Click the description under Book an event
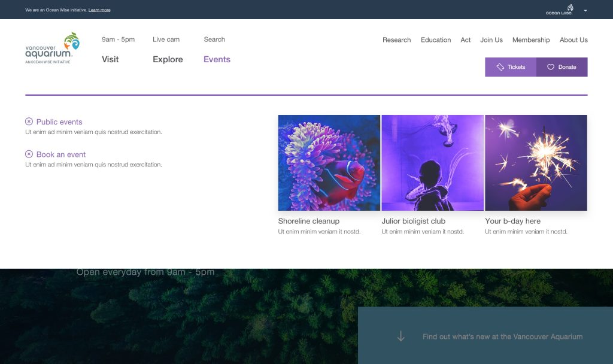This screenshot has width=613, height=364. (93, 165)
